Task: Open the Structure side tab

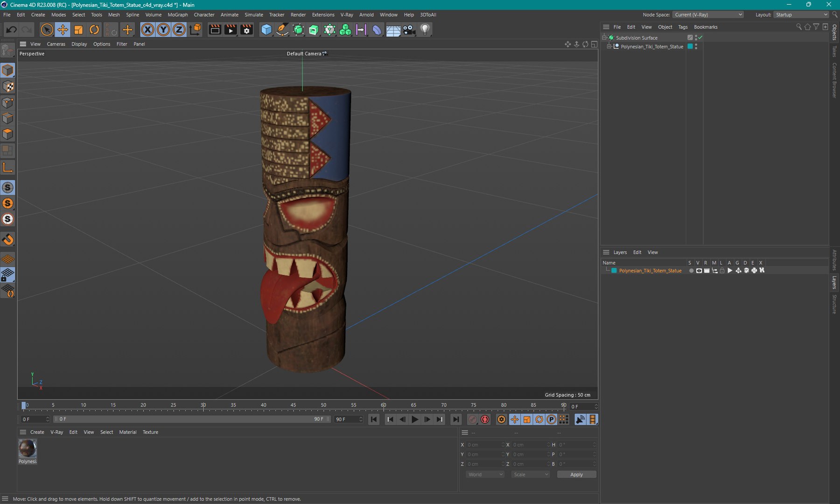Action: (x=834, y=304)
